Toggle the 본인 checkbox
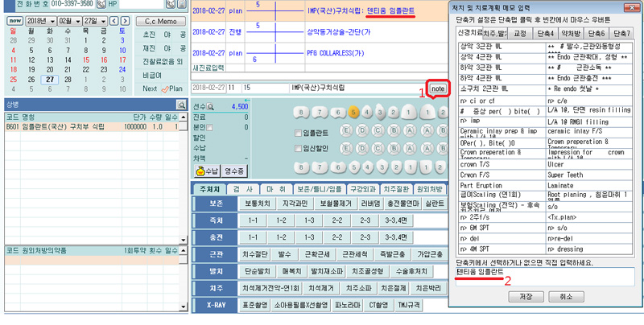This screenshot has width=644, height=325. [x=212, y=127]
